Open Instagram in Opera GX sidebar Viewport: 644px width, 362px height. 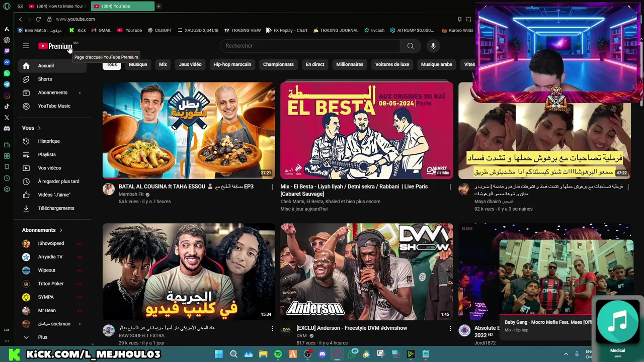[x=7, y=96]
